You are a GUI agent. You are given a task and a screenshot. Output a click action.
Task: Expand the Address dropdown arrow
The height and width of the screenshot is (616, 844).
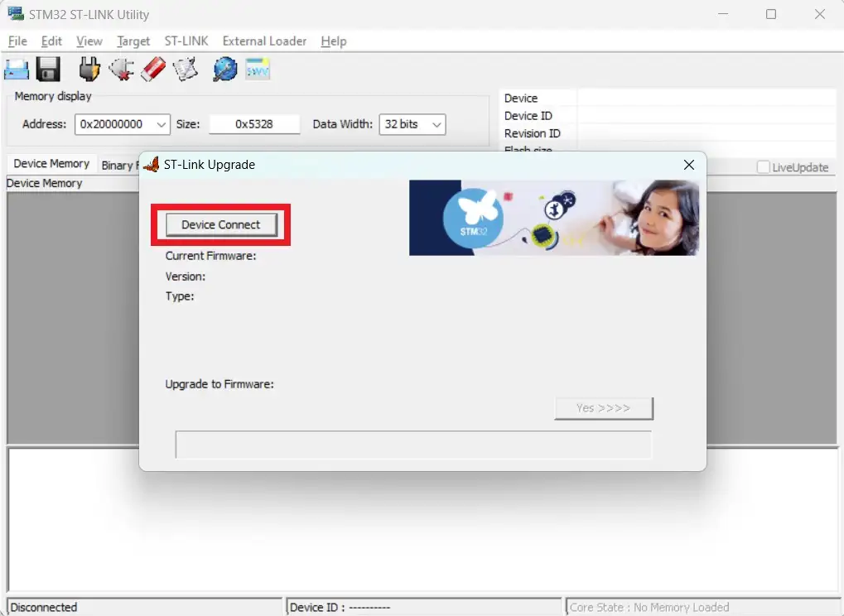[x=161, y=124]
